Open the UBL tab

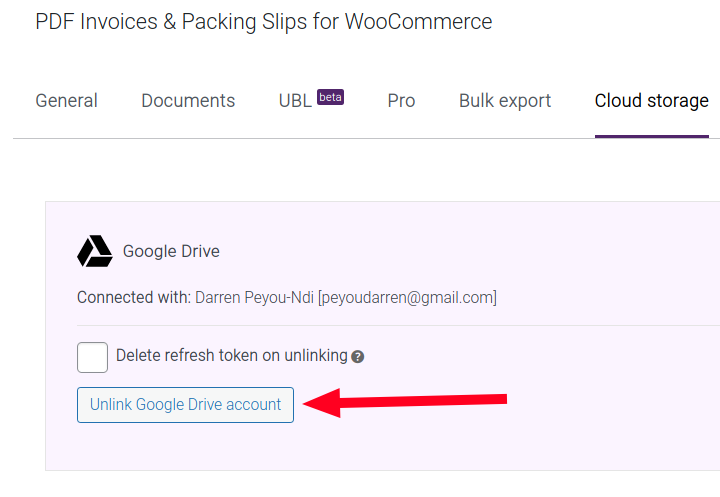tap(295, 101)
